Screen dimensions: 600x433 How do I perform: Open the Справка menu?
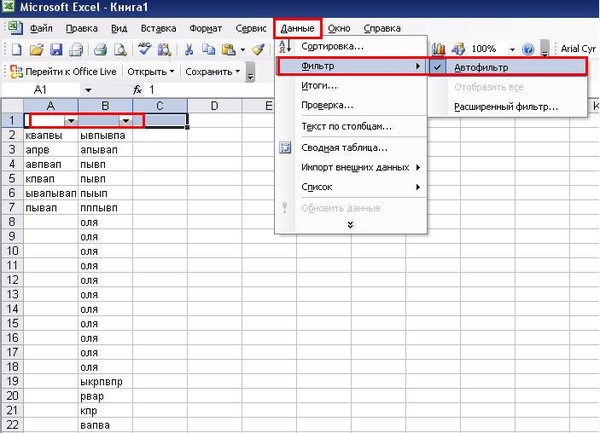point(382,28)
